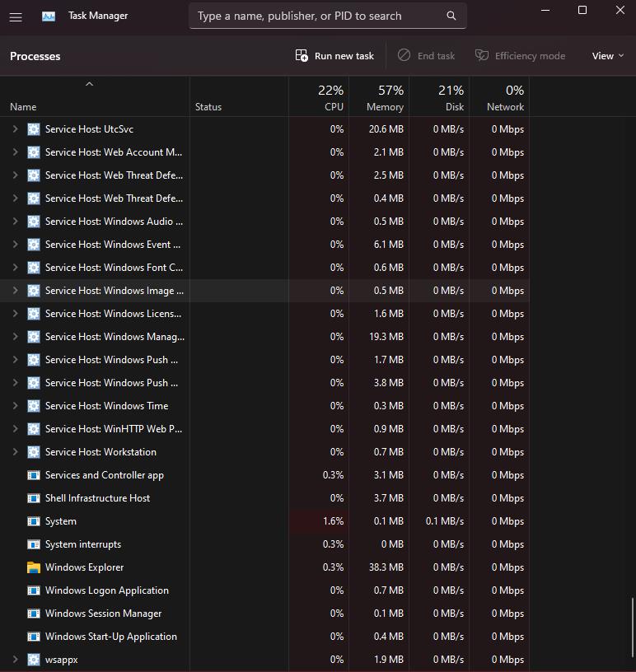Select the Windows Session Manager row
636x672 pixels.
pos(264,614)
